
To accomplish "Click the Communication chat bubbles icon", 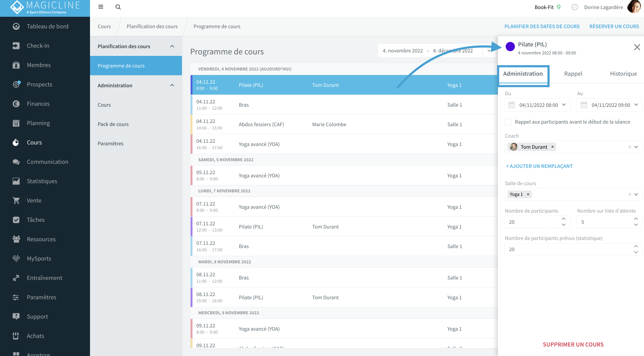I will (16, 162).
